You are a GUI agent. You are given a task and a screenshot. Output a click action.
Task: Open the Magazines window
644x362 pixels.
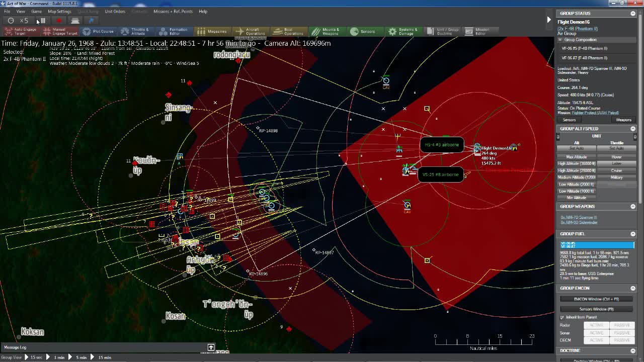pos(212,32)
